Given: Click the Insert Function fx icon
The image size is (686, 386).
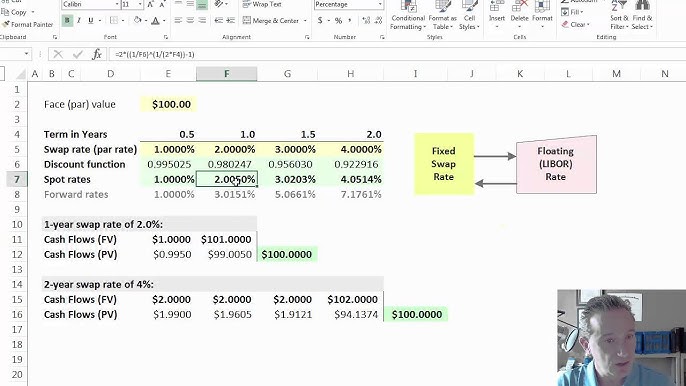Looking at the screenshot, I should click(x=97, y=54).
